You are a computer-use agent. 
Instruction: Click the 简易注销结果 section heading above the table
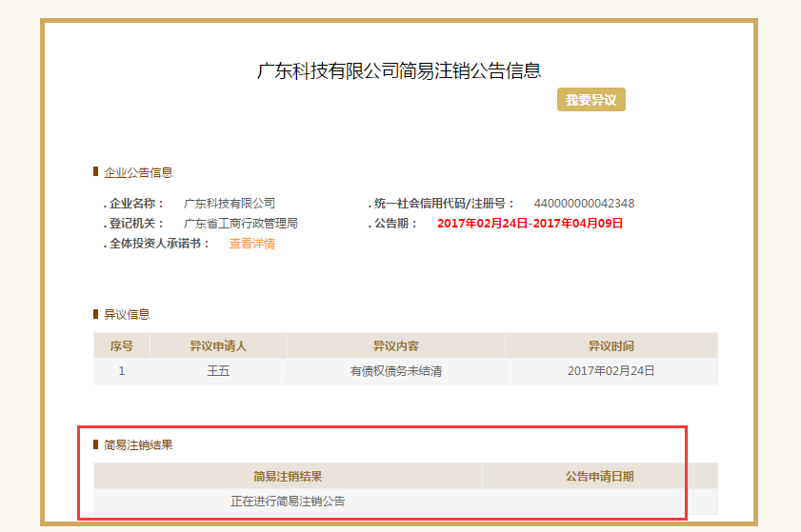[137, 444]
